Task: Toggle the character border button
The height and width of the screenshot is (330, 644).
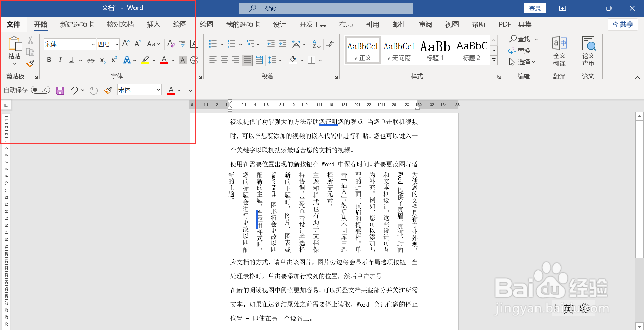Action: click(194, 44)
